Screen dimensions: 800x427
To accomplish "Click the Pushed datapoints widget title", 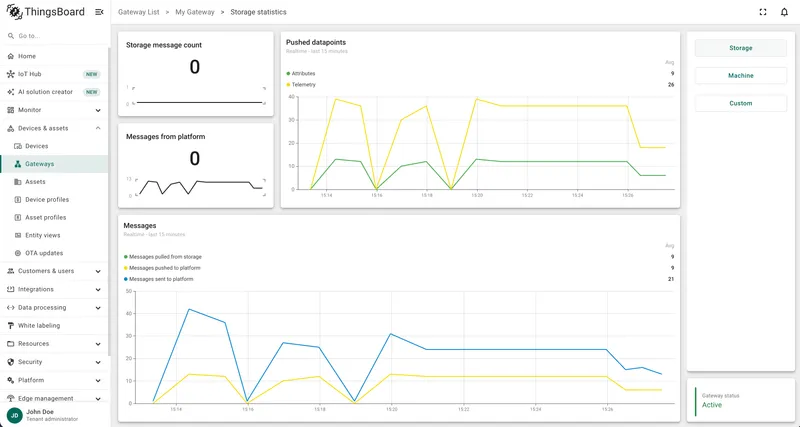I will 316,42.
